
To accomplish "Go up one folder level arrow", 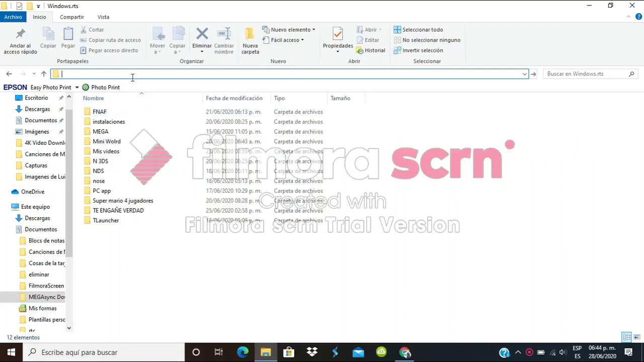I will click(x=44, y=74).
